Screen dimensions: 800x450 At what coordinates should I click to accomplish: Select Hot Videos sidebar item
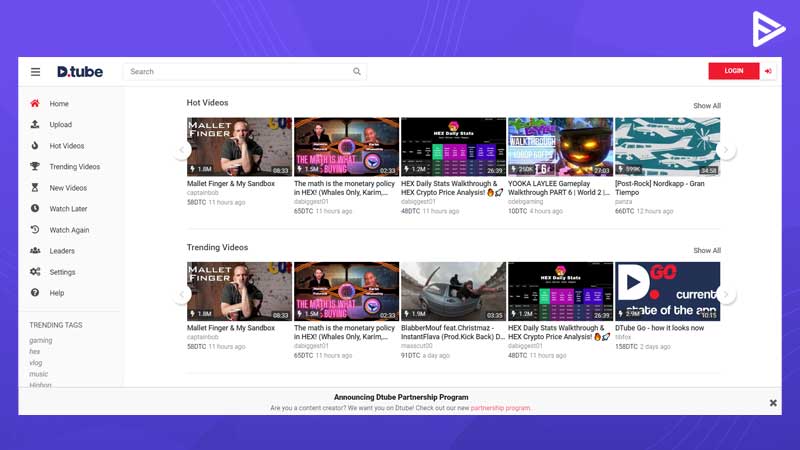[67, 146]
